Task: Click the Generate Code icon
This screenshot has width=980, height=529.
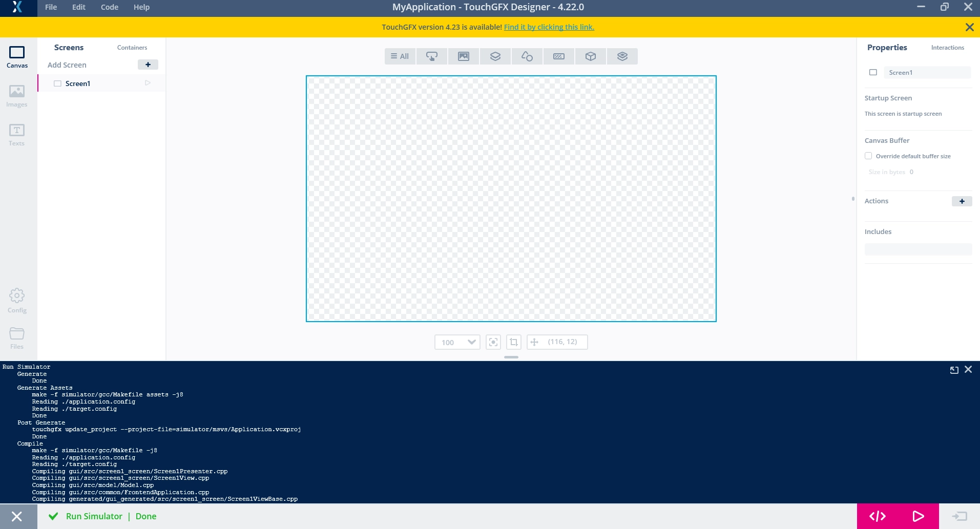Action: (877, 516)
